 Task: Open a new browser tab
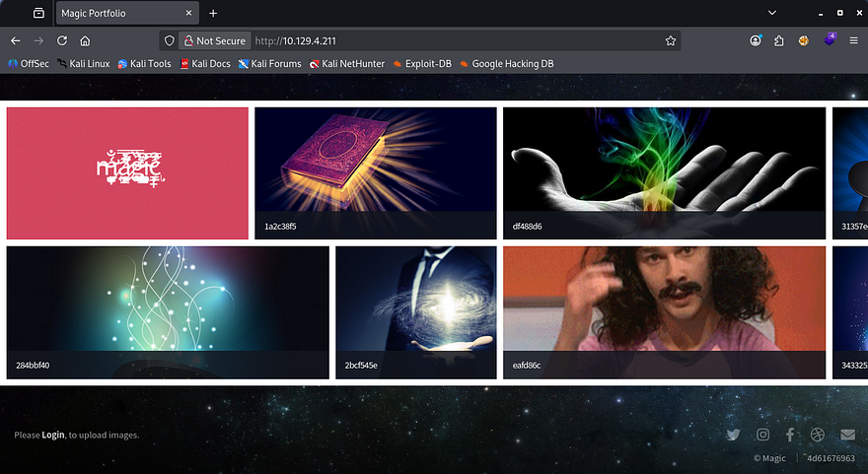click(213, 13)
